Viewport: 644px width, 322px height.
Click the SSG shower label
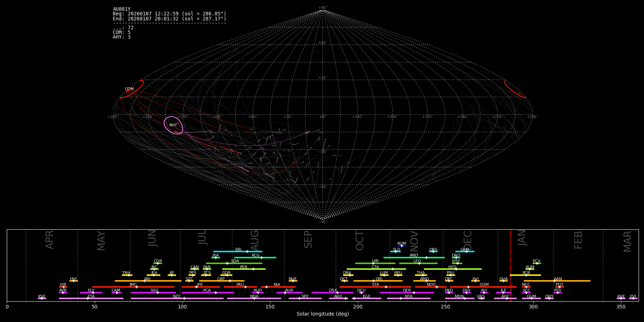(154, 291)
